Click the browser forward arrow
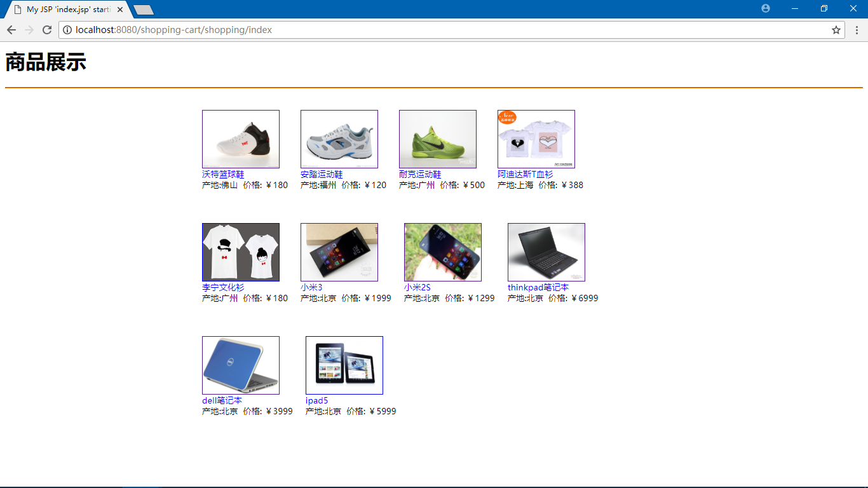868x488 pixels. pos(29,30)
